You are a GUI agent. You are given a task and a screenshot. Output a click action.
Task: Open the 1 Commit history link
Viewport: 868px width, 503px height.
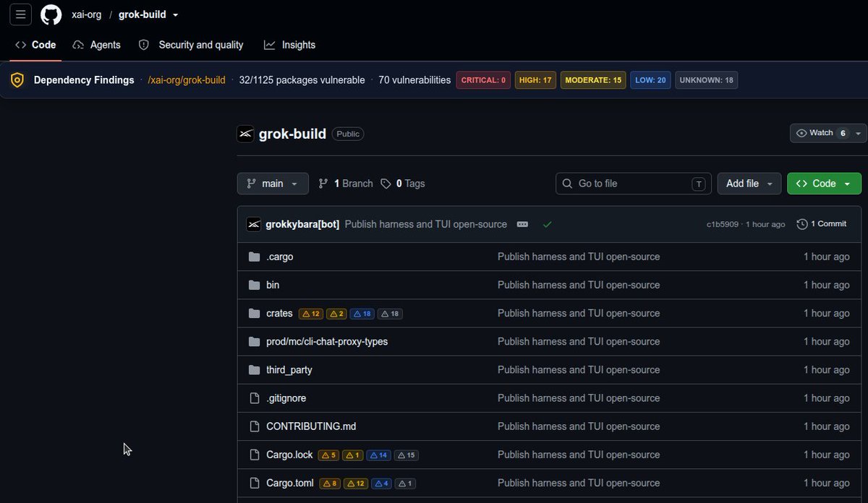point(822,224)
